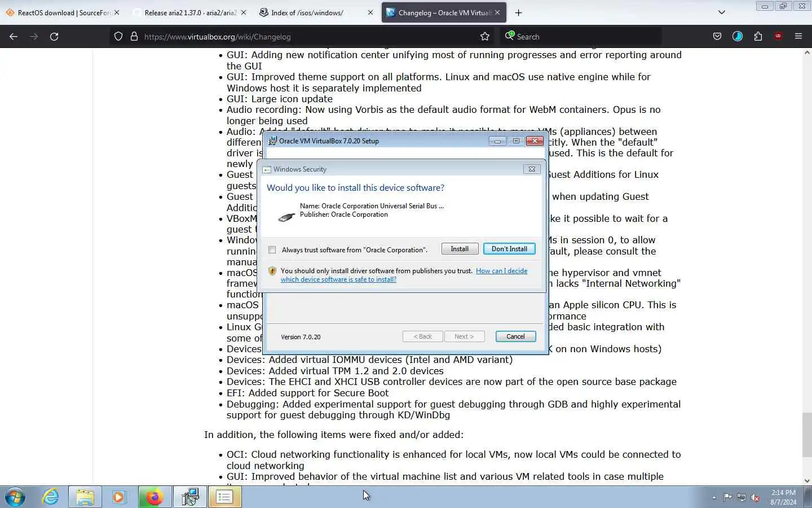Switch to Release aria2 1.37.0 tab
The width and height of the screenshot is (812, 508).
pyautogui.click(x=189, y=12)
